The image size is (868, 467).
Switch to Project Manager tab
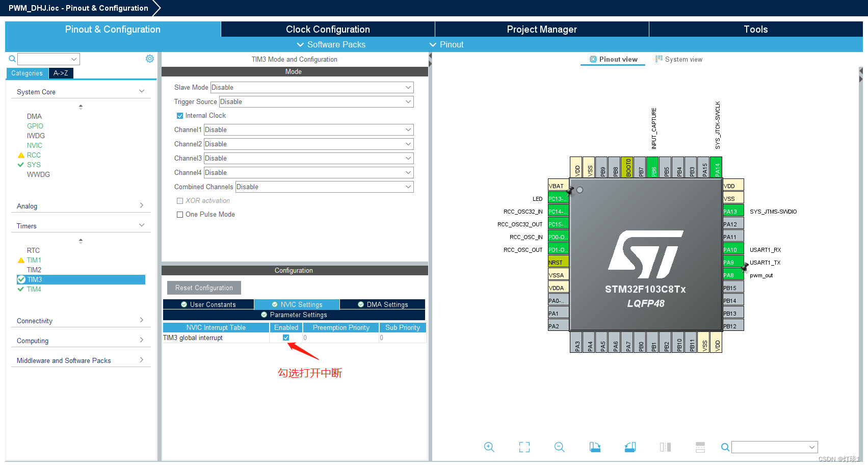coord(542,29)
